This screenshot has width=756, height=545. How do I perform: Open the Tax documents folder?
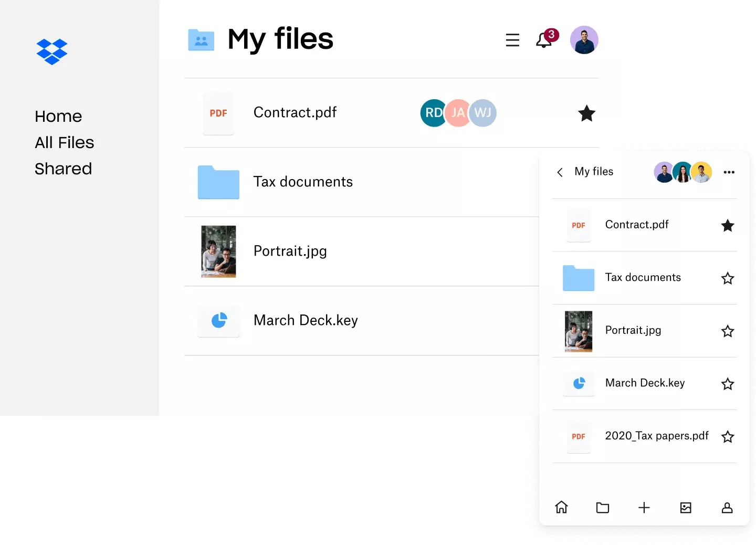303,182
